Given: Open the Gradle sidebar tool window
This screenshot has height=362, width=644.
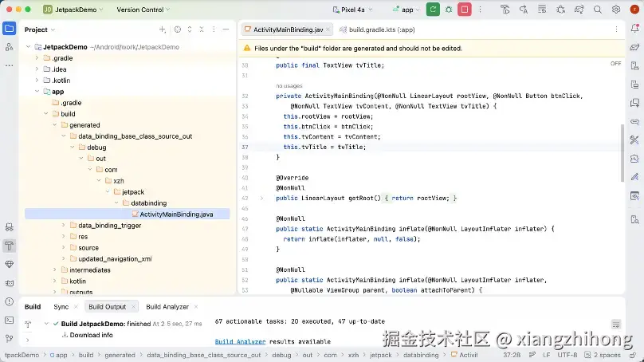Looking at the screenshot, I should [x=635, y=47].
